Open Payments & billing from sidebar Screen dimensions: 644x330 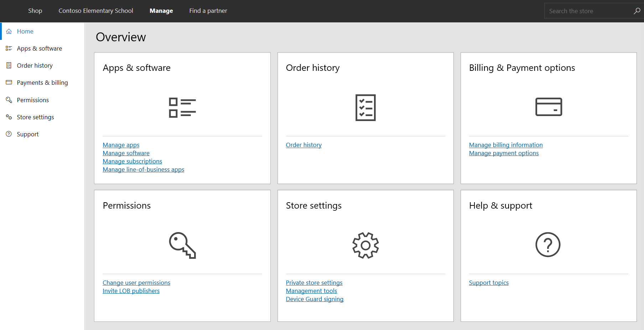click(42, 83)
